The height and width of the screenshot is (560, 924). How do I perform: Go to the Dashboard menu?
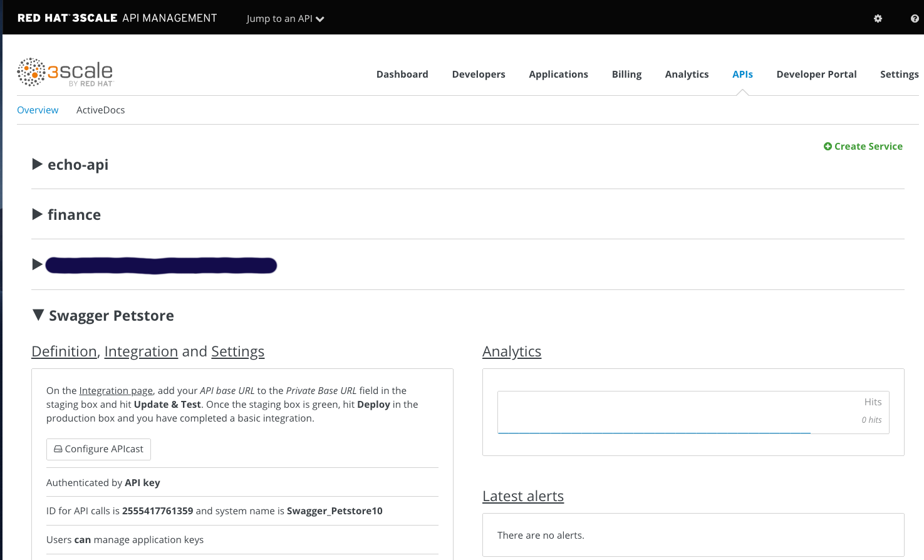coord(402,74)
